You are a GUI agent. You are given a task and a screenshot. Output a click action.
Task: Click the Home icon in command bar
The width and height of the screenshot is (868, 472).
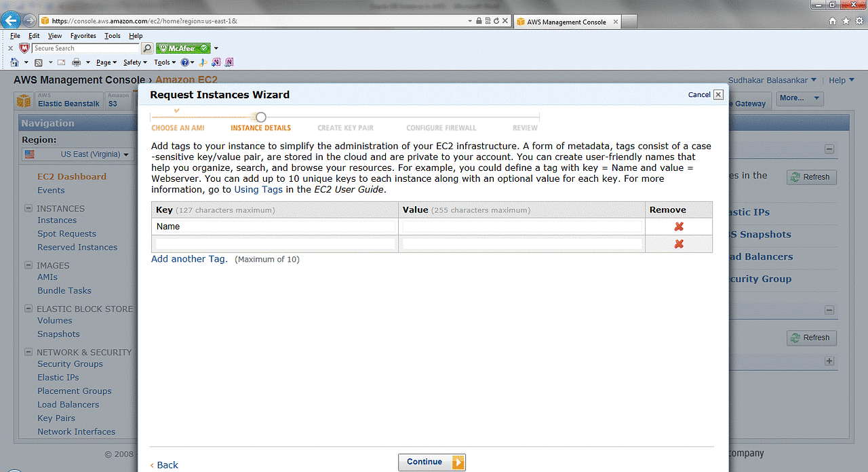point(15,62)
